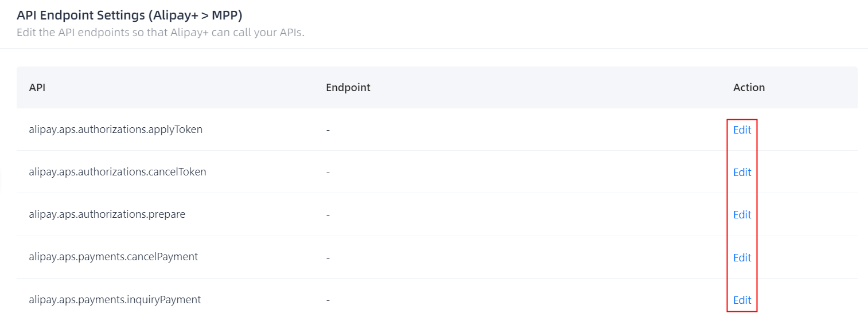Click the empty endpoint value for applyToken

click(328, 130)
